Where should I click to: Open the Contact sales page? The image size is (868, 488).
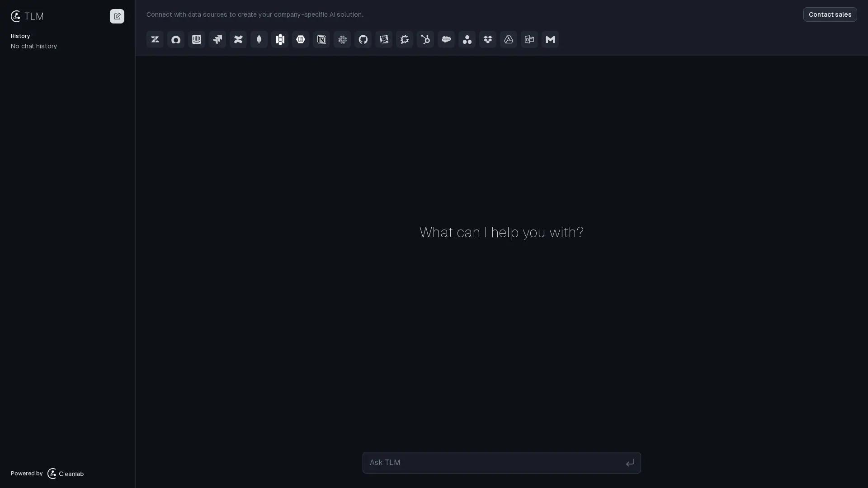point(830,14)
